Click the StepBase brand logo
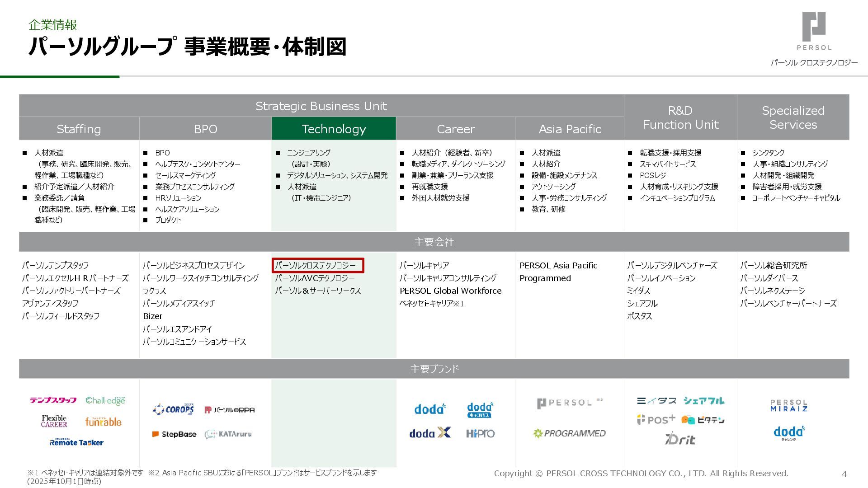868x488 pixels. tap(174, 434)
